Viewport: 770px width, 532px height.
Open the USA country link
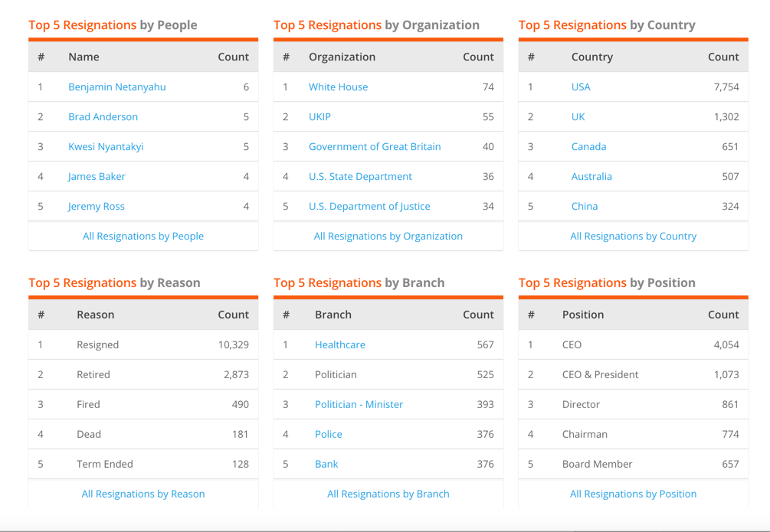581,87
